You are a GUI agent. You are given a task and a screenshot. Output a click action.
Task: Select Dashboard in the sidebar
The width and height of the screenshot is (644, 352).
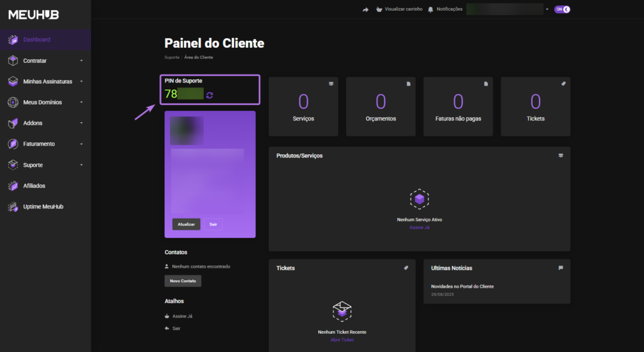36,40
